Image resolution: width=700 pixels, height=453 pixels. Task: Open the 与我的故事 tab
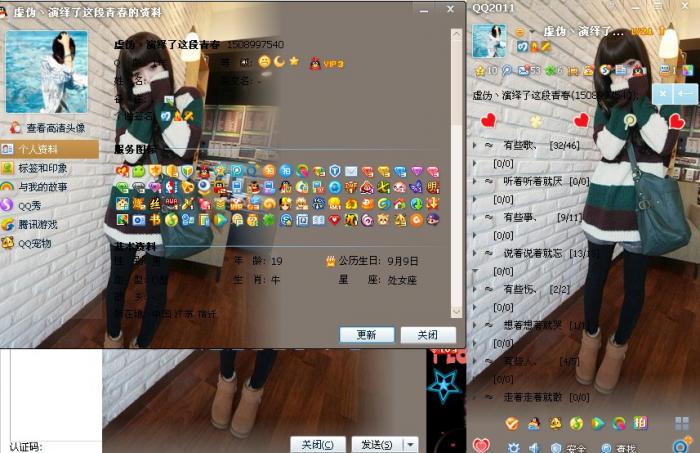coord(50,187)
